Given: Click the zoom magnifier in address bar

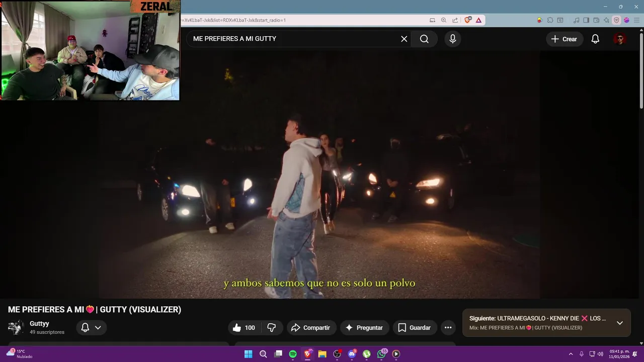Looking at the screenshot, I should point(444,20).
